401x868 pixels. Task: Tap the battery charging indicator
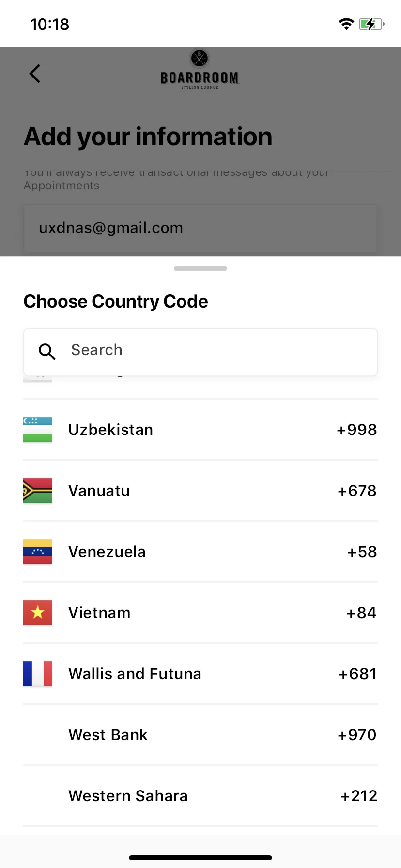coord(371,24)
